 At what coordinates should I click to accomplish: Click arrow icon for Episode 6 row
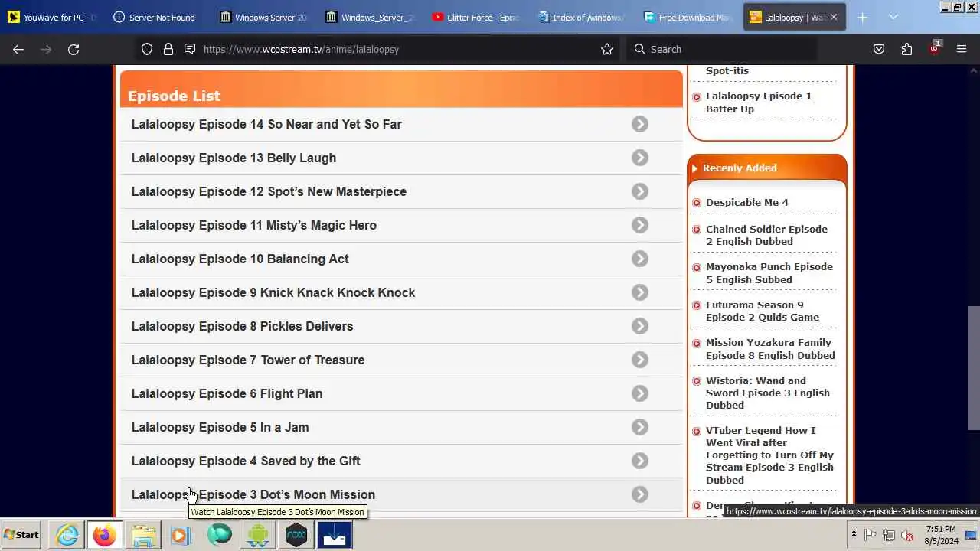click(x=640, y=393)
